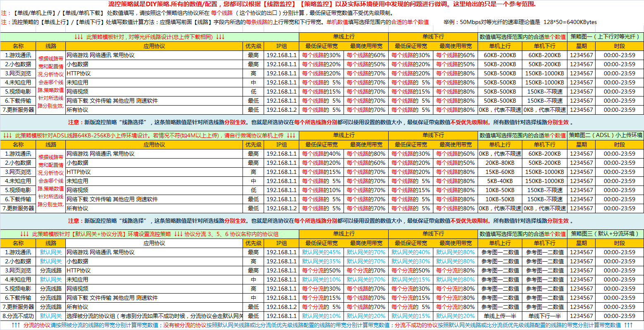Viewport: 644px width, 330px height.
Task: Click the green banner about ADSL线路64KB-256KB
Action: click(x=149, y=135)
